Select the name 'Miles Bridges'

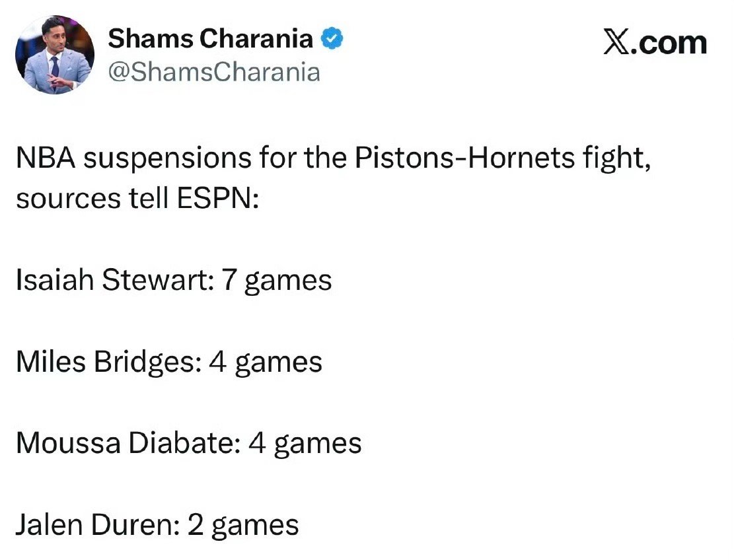tap(106, 361)
